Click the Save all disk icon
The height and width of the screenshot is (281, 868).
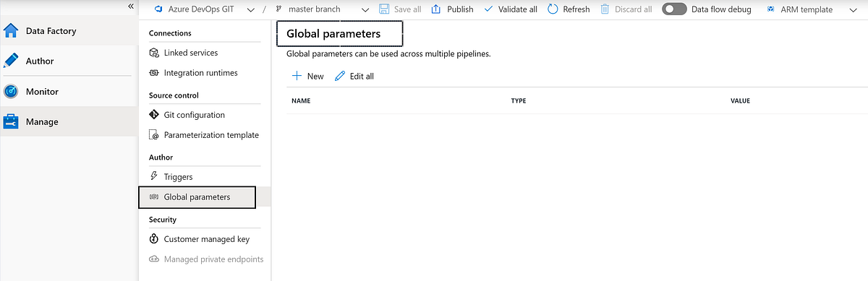click(x=384, y=9)
